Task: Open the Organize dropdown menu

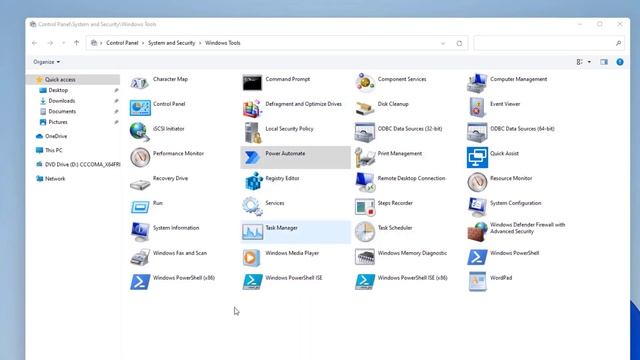Action: point(47,62)
